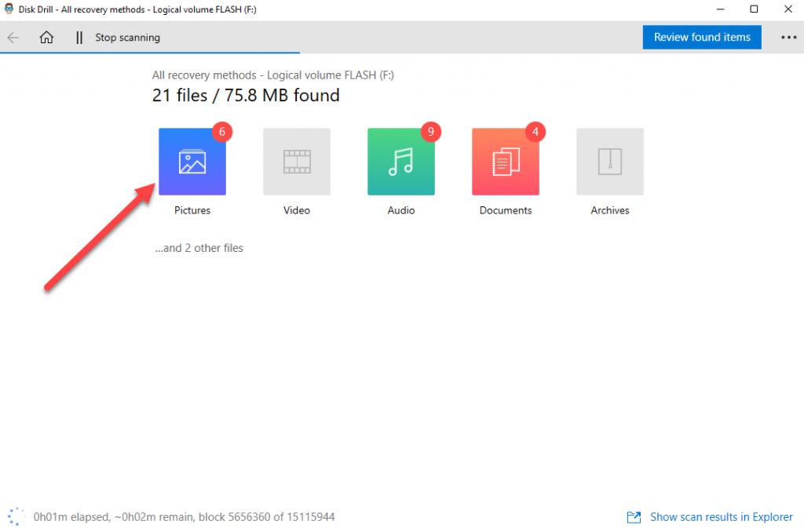The height and width of the screenshot is (532, 804).
Task: Select Stop scanning in the toolbar
Action: tap(129, 37)
